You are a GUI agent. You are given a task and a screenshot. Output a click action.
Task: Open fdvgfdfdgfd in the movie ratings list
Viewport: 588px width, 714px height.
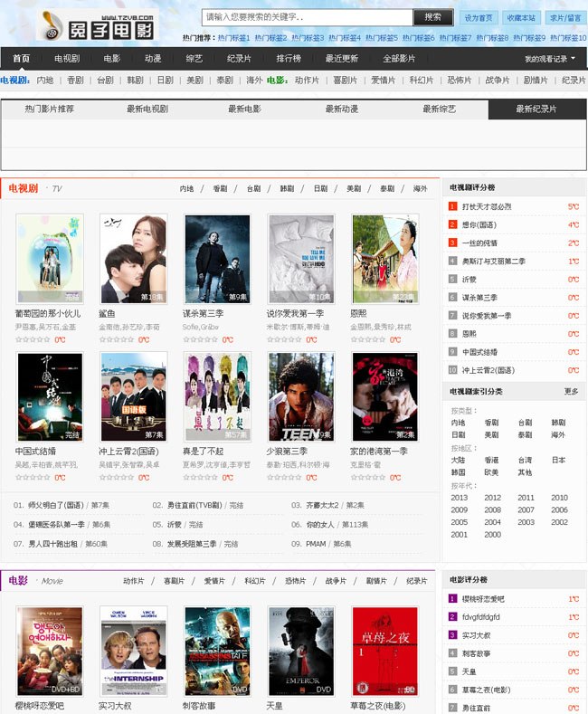pyautogui.click(x=481, y=617)
